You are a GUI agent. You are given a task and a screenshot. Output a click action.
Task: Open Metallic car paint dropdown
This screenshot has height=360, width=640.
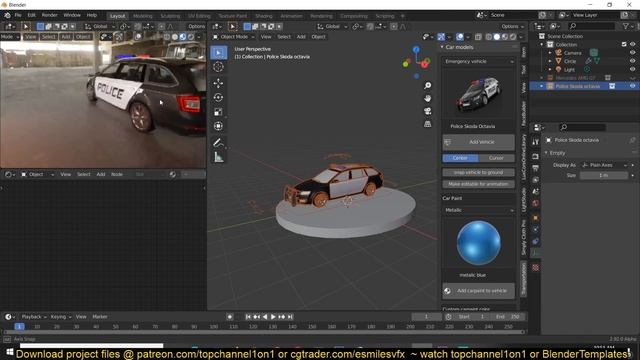tap(478, 210)
